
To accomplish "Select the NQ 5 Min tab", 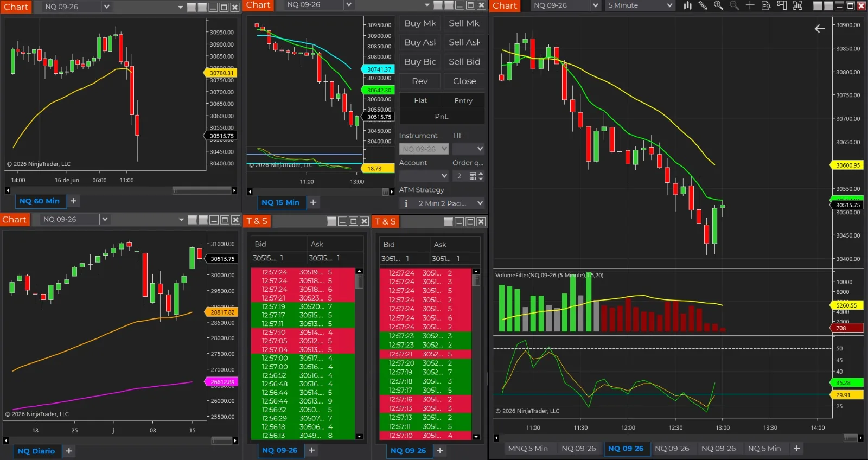I will click(764, 448).
